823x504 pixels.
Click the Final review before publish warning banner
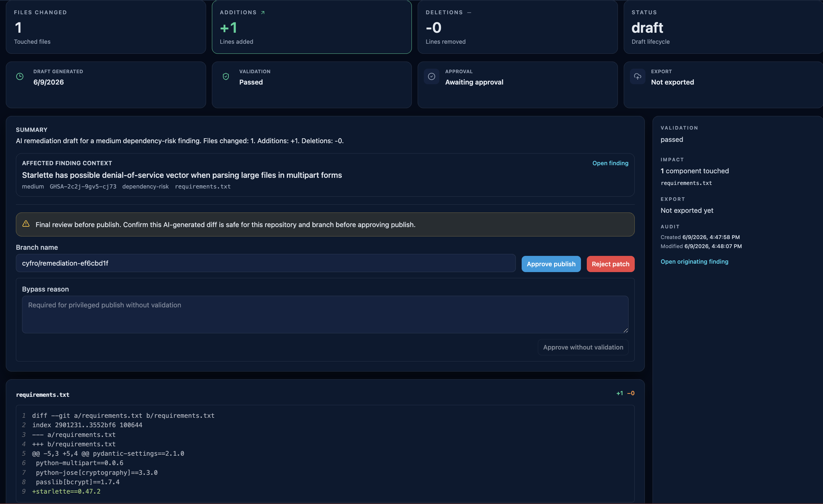coord(325,224)
